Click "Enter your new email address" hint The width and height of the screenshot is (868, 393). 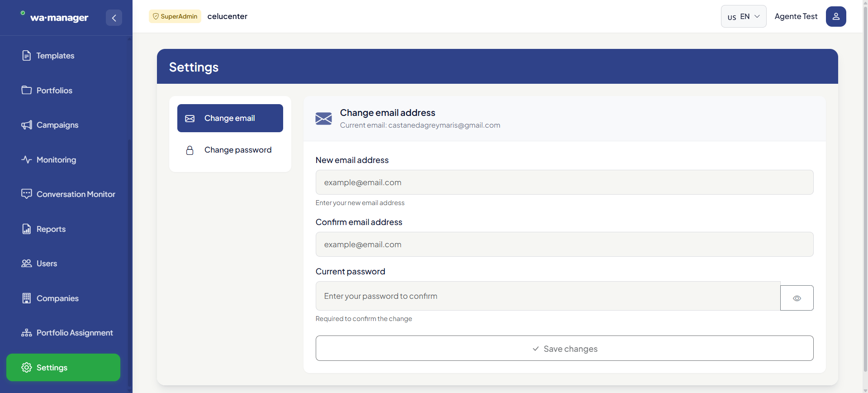point(360,203)
